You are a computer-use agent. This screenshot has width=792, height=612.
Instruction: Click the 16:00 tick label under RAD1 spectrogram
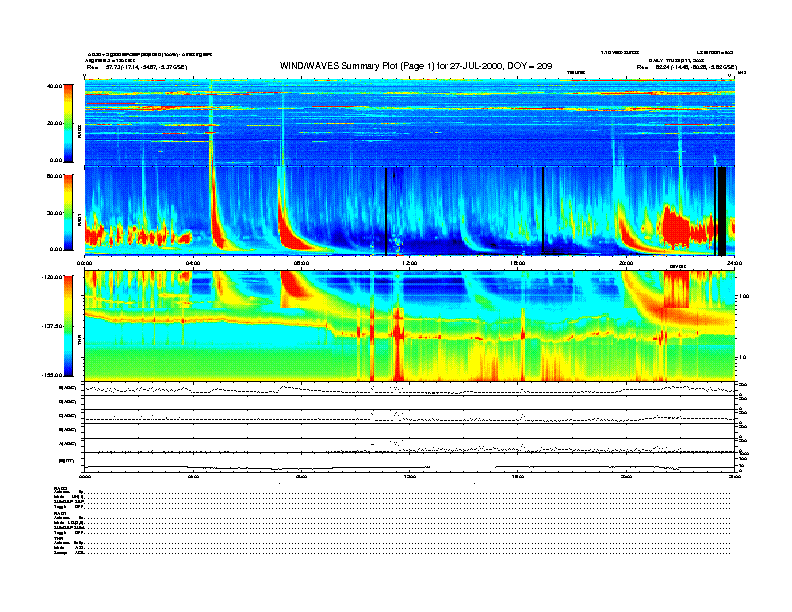(518, 263)
